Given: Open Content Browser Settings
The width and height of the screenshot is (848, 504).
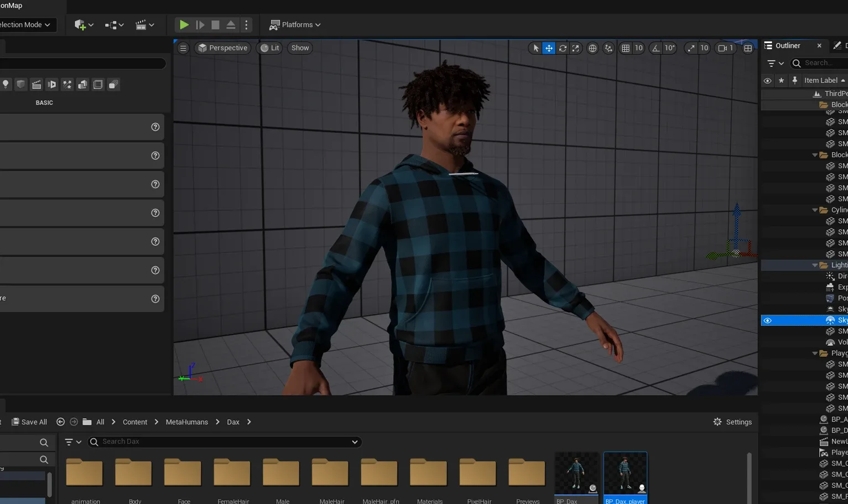Looking at the screenshot, I should click(732, 422).
